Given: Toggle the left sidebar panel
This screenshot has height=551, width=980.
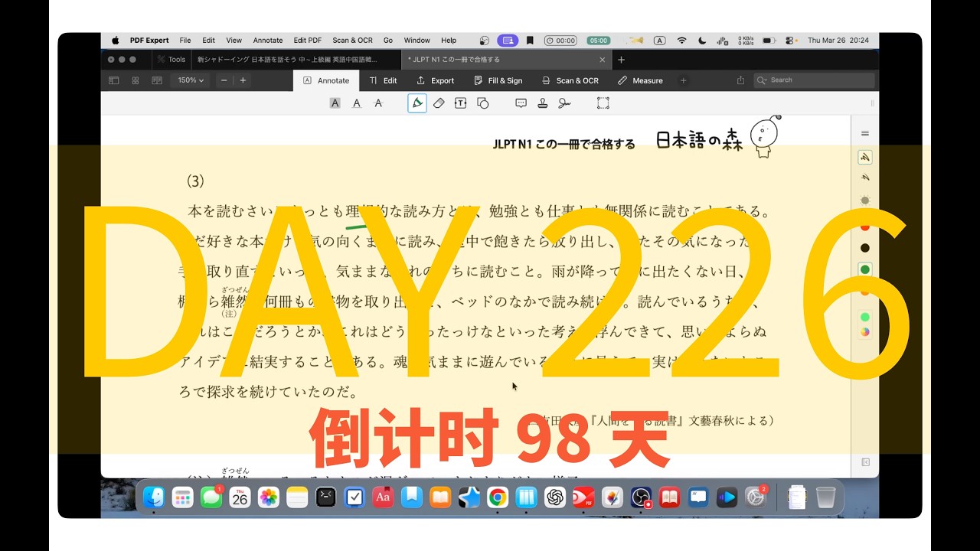Looking at the screenshot, I should point(114,80).
